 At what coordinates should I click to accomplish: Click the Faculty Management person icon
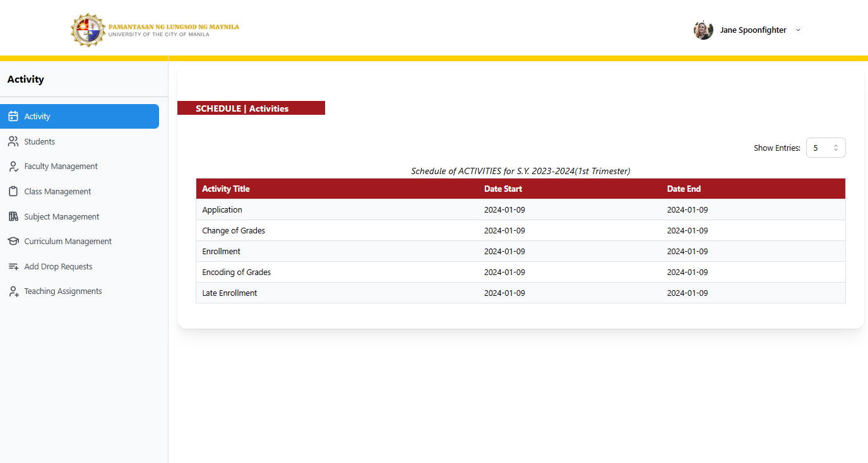point(13,167)
